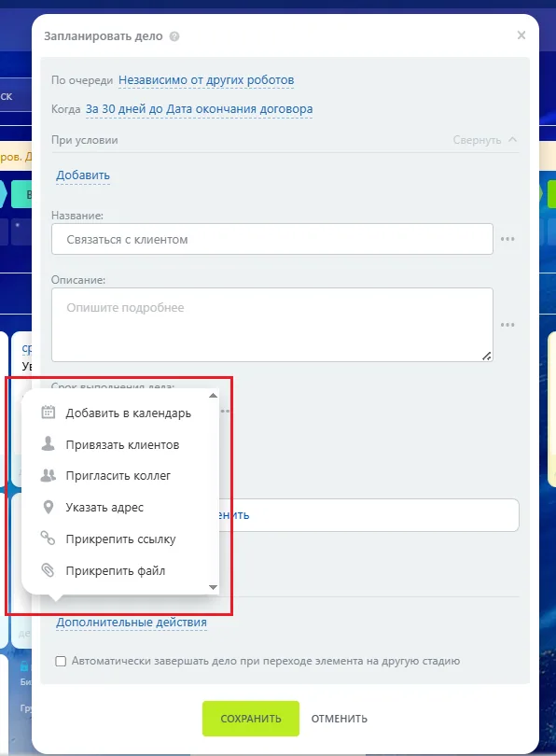556x756 pixels.
Task: Choose Привязать клиентов from the menu
Action: pos(122,444)
